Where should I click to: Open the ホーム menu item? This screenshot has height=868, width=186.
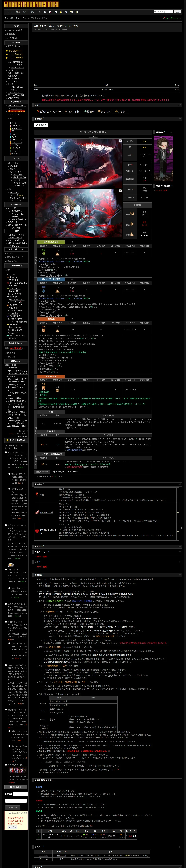pos(10,12)
